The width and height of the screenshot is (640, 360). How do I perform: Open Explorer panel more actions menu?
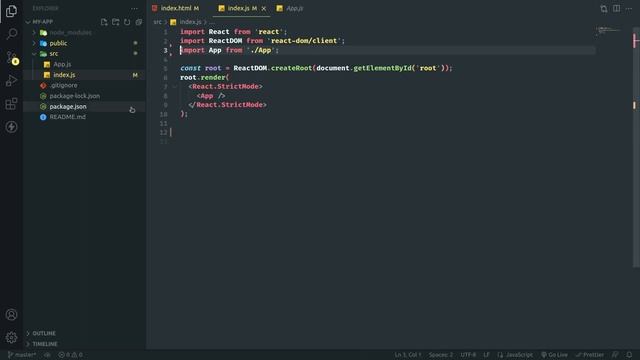pos(134,8)
